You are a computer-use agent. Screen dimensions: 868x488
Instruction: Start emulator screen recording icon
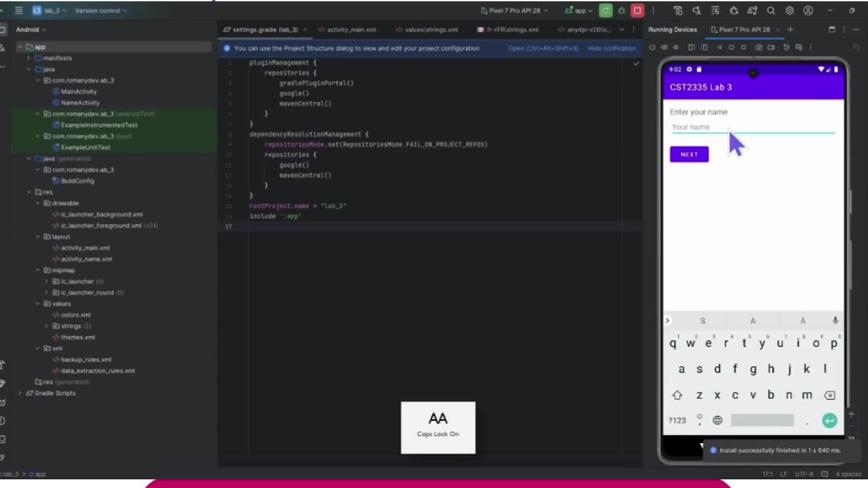click(772, 47)
